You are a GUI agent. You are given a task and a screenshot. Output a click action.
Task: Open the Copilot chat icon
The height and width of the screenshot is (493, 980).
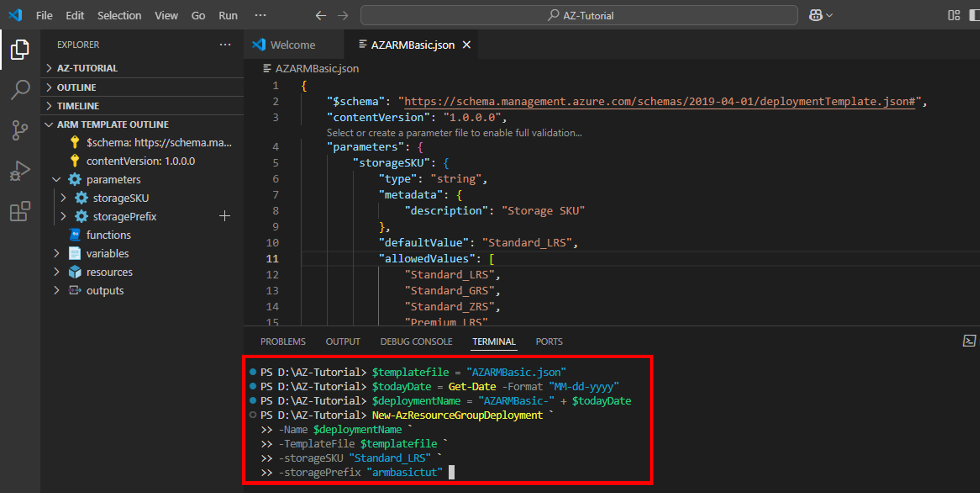coord(816,15)
